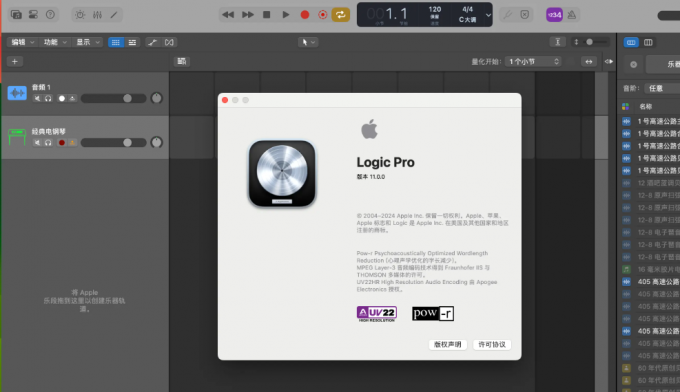Click the pan knob on 音频 1
Screen dimensions: 680x392
157,98
